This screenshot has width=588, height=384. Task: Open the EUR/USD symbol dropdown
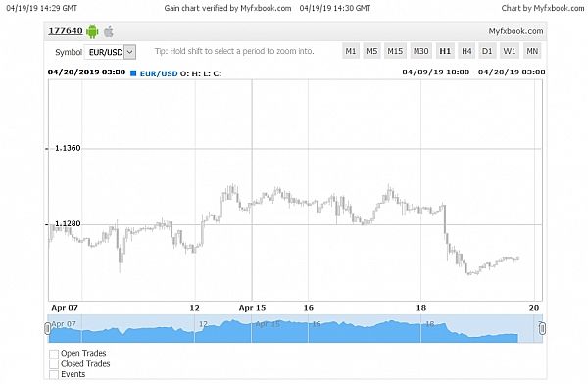click(110, 52)
